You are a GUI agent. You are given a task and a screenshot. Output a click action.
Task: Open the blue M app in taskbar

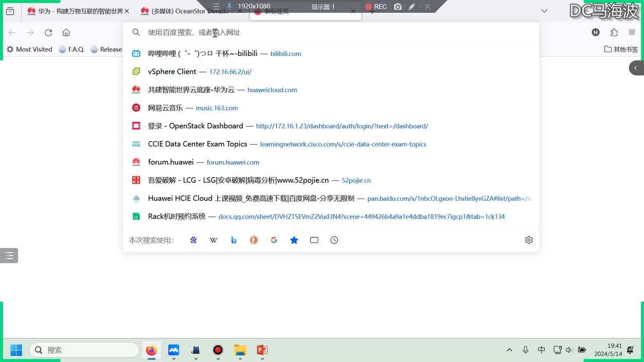point(174,350)
